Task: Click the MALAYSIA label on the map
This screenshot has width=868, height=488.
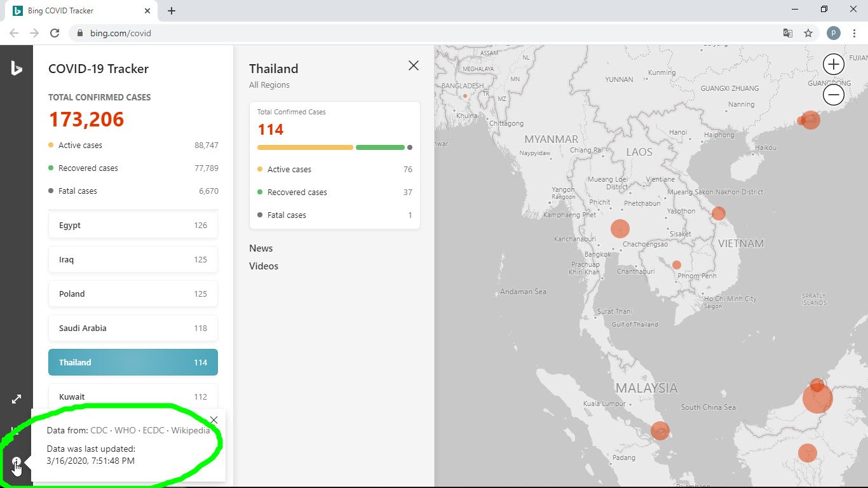Action: [x=647, y=388]
